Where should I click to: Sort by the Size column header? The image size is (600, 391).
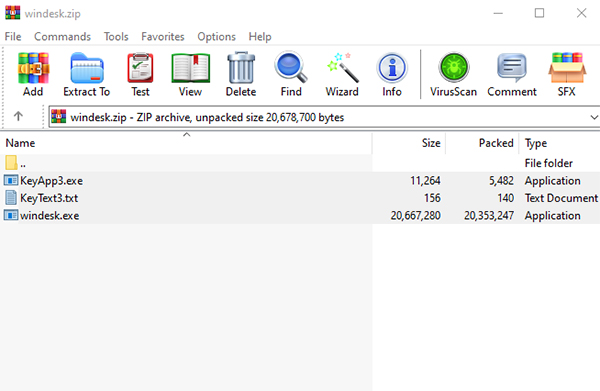[x=409, y=143]
